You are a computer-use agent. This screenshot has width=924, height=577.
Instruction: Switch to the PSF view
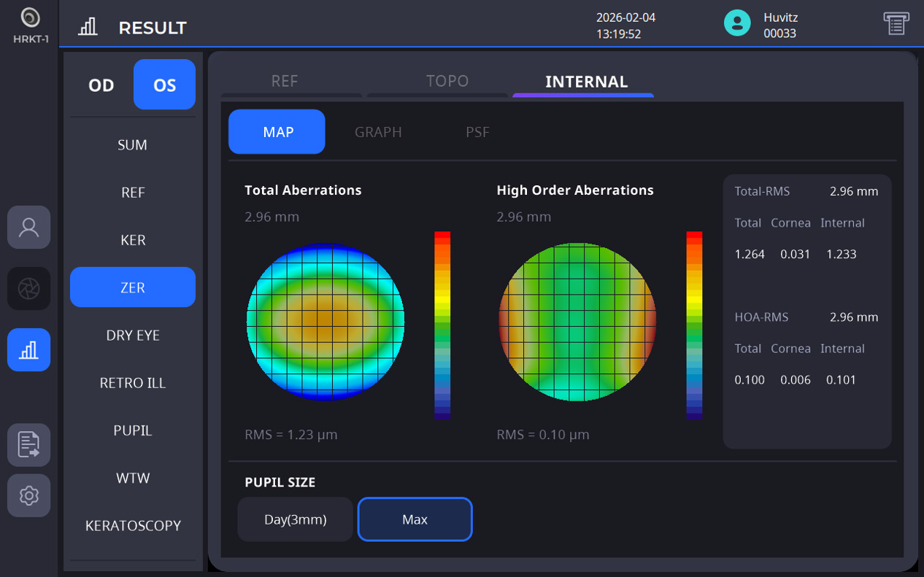(477, 132)
